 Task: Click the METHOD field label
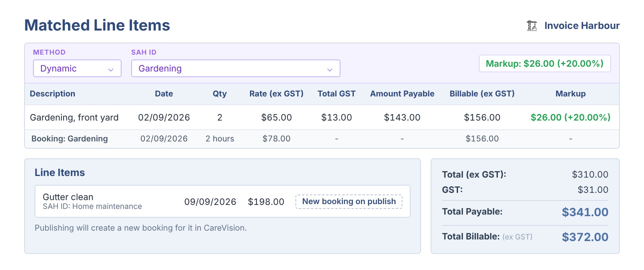click(x=49, y=52)
